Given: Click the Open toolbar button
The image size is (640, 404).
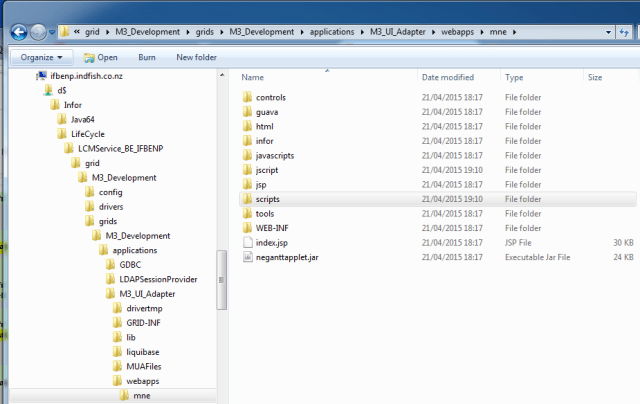Looking at the screenshot, I should pos(100,57).
